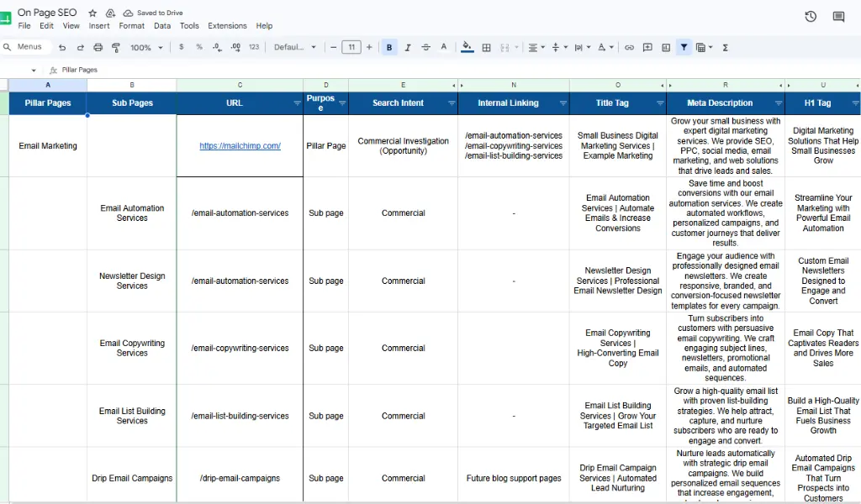
Task: Expand hidden columns after column E
Action: coord(454,86)
